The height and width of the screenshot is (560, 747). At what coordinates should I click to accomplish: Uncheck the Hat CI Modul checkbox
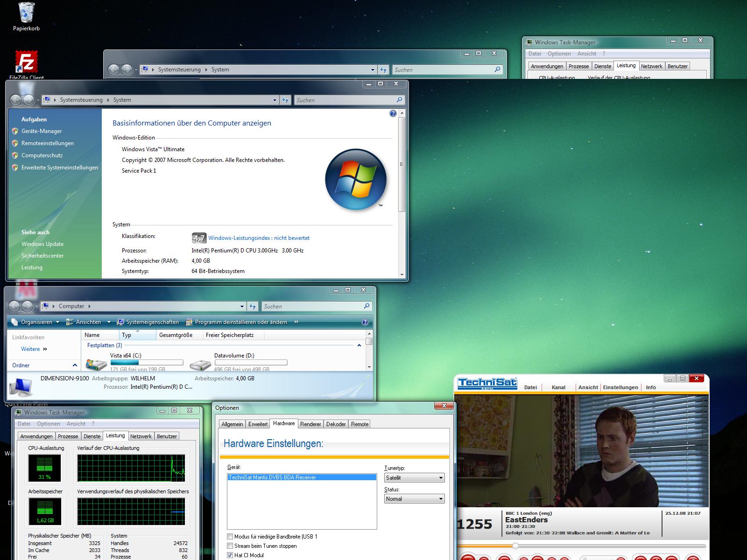[230, 555]
